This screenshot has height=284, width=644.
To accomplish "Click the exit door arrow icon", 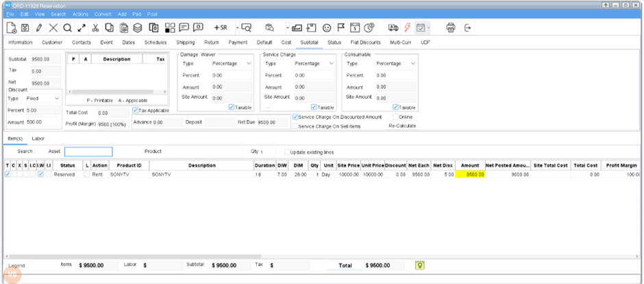I will coord(469,28).
